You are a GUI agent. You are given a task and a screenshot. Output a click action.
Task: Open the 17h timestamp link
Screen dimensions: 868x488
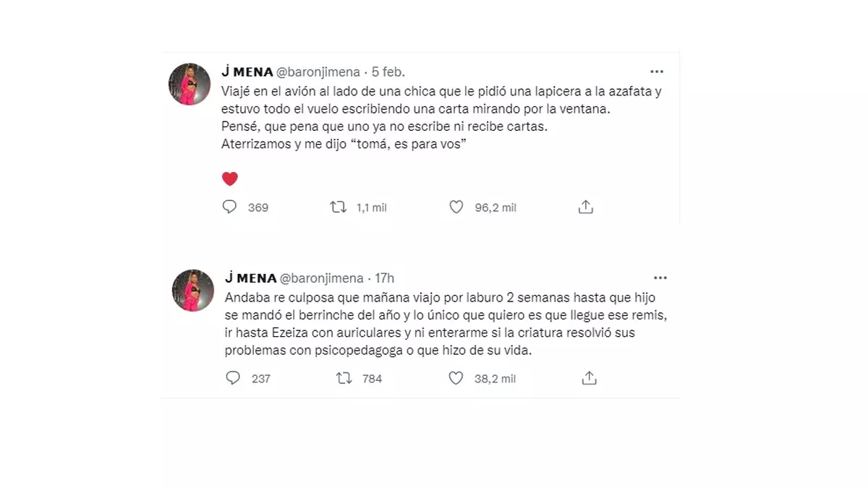[385, 278]
